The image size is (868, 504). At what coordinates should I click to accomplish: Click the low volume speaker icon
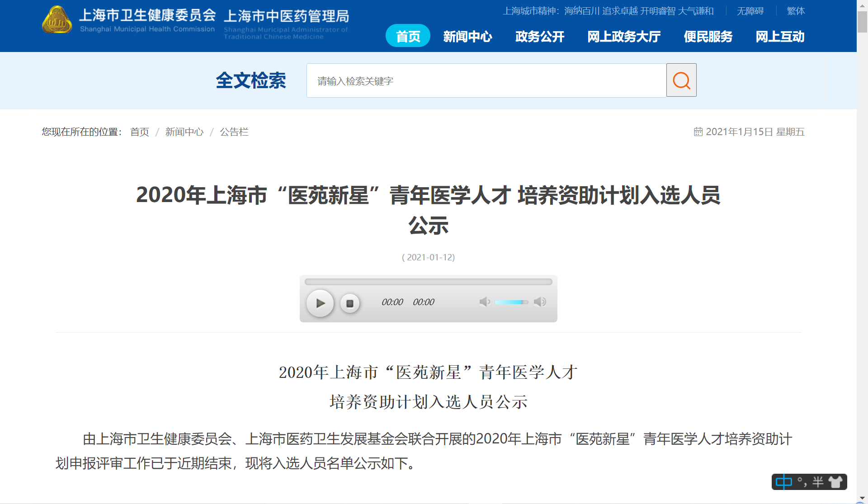coord(485,302)
